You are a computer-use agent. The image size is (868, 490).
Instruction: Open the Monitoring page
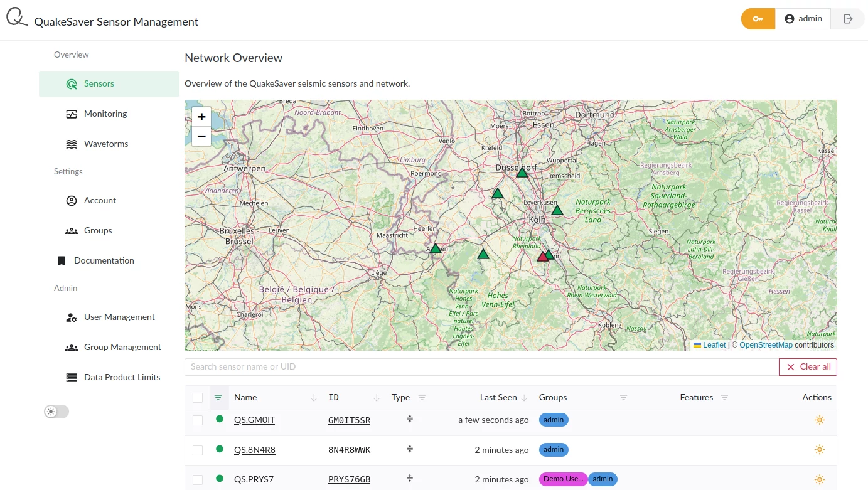109,114
